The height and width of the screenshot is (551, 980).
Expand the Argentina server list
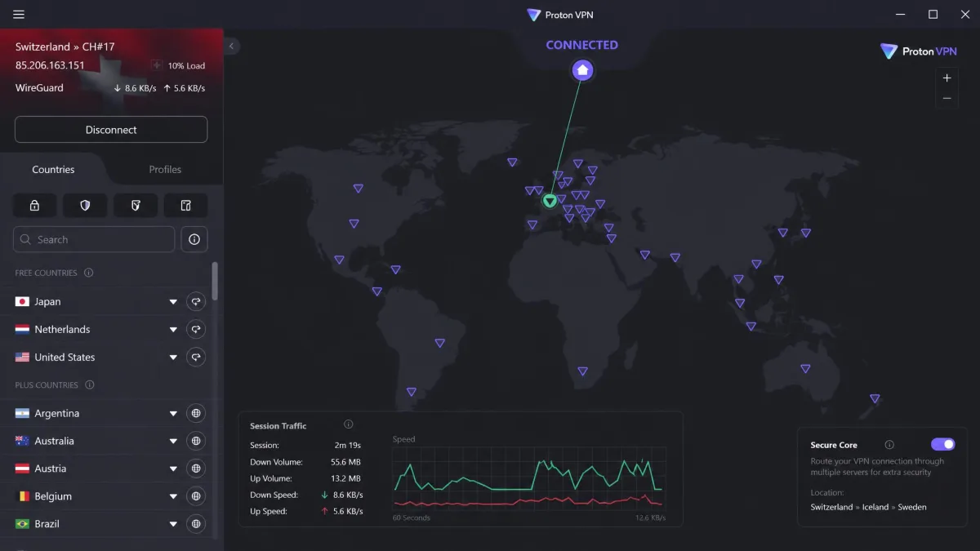click(173, 414)
